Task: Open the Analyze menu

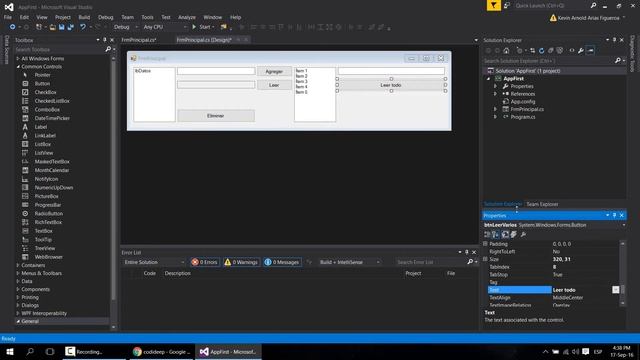Action: tap(187, 17)
